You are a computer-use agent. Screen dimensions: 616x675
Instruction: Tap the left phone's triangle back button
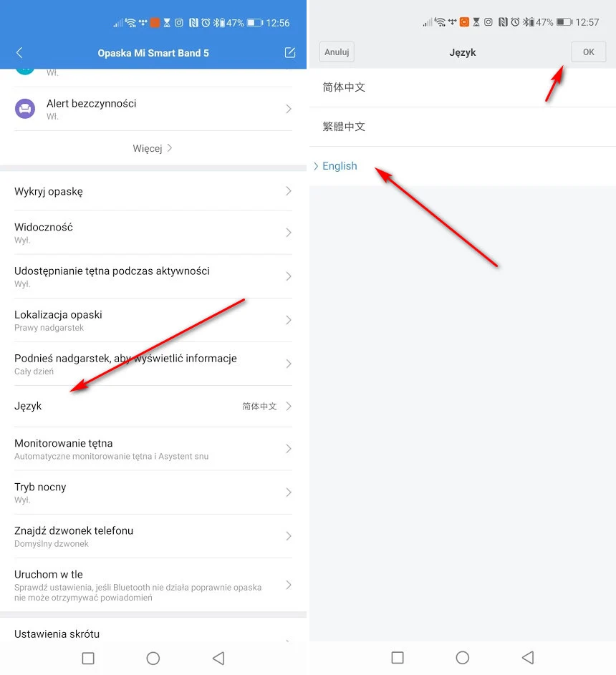click(218, 658)
